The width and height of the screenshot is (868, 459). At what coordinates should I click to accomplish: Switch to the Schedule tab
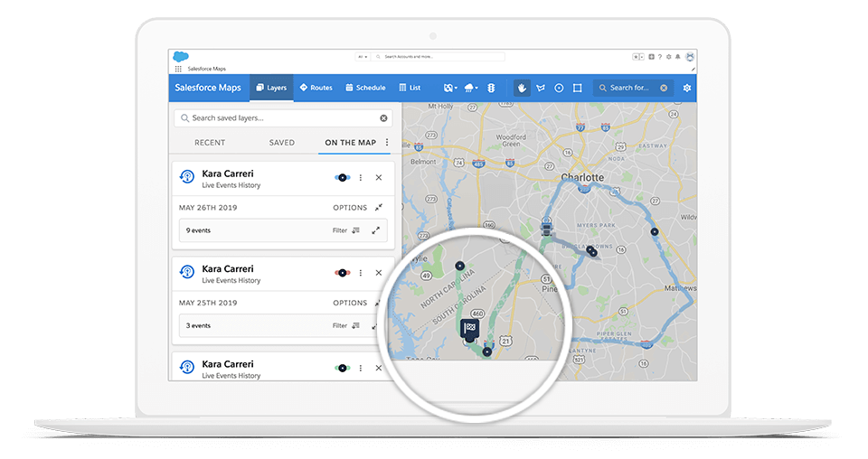pos(365,88)
